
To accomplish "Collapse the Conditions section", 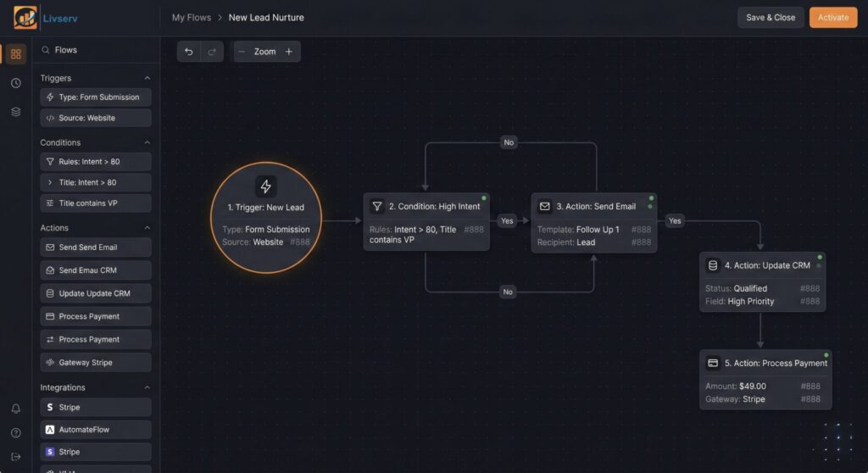I will (147, 142).
